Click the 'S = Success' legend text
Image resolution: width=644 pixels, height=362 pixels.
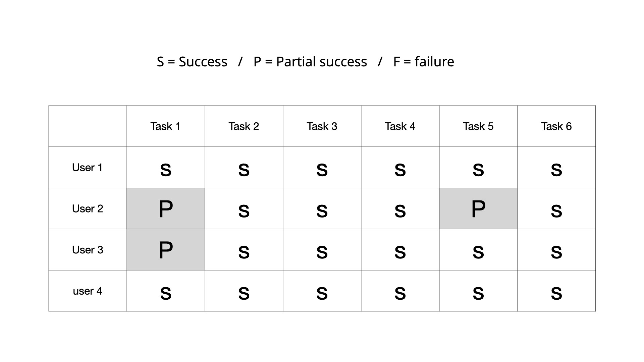pyautogui.click(x=192, y=62)
